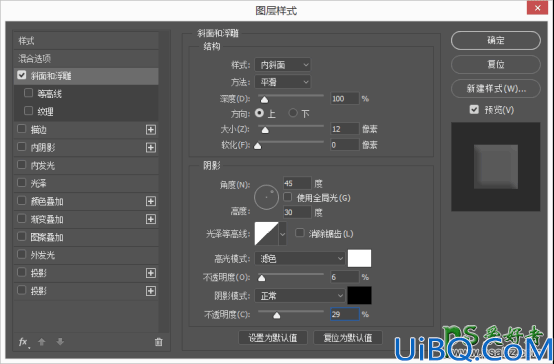Click the plus icon next to second 投影
This screenshot has height=364, width=554.
151,291
